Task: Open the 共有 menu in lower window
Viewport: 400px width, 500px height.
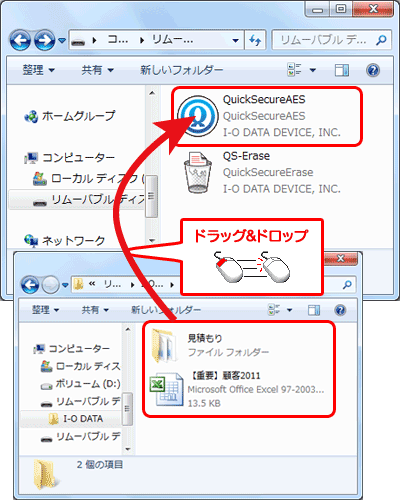Action: pos(95,310)
